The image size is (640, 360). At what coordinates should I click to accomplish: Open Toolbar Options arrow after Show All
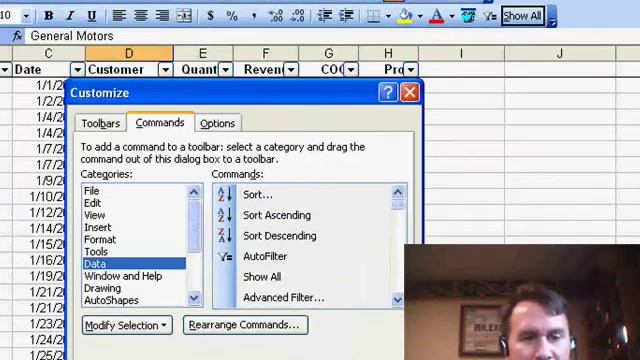(552, 16)
